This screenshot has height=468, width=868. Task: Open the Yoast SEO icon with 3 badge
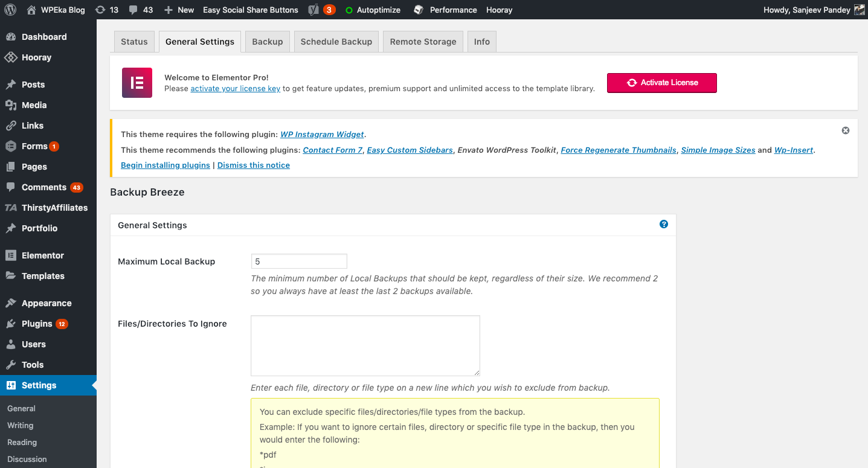(313, 10)
